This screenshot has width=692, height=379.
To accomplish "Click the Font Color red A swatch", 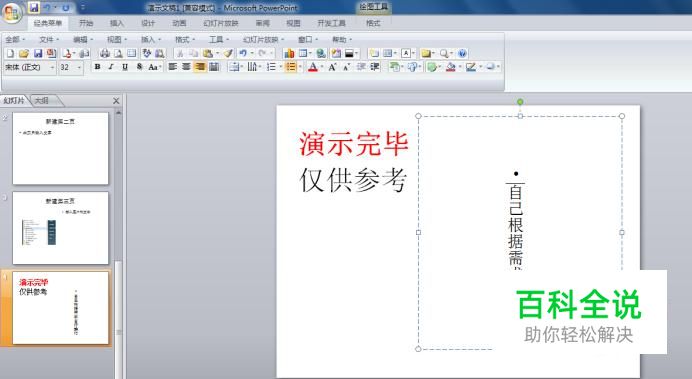I will point(312,67).
